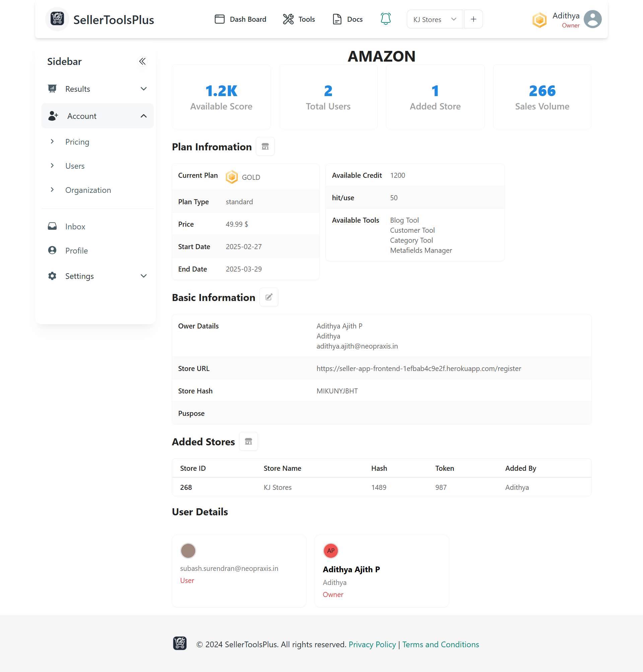
Task: Click the store icon beside Plan Infromation
Action: (x=265, y=147)
